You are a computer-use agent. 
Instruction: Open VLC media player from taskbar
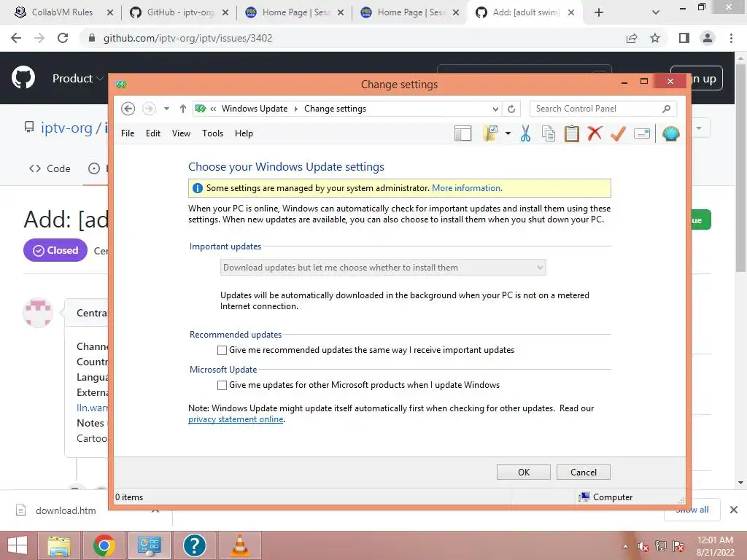(239, 545)
